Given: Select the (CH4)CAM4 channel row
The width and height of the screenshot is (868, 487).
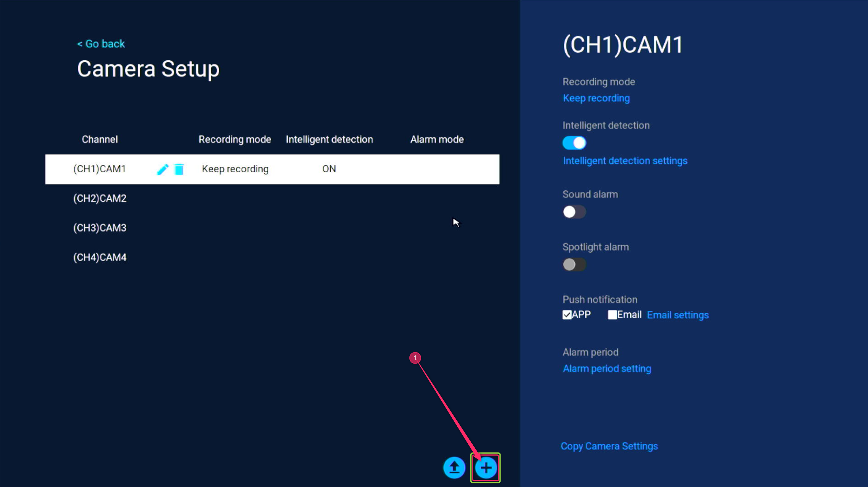Looking at the screenshot, I should (x=100, y=258).
